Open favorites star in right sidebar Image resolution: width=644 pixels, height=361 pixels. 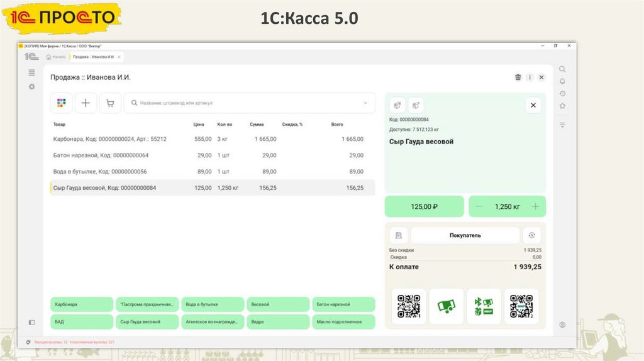[562, 106]
